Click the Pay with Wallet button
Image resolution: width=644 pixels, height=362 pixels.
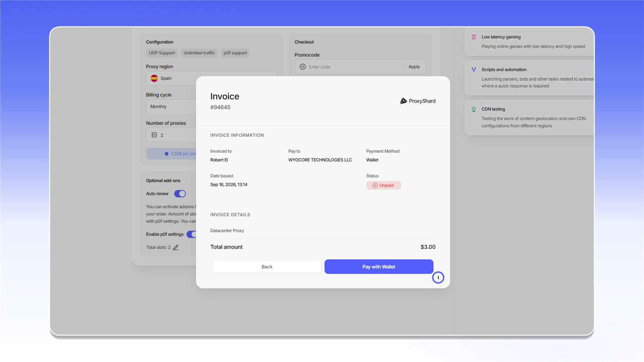point(379,267)
